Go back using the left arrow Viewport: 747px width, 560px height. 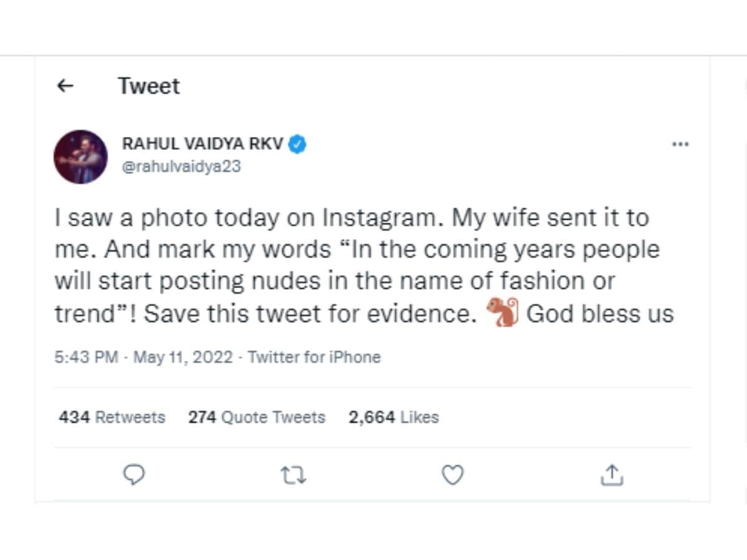(x=65, y=86)
